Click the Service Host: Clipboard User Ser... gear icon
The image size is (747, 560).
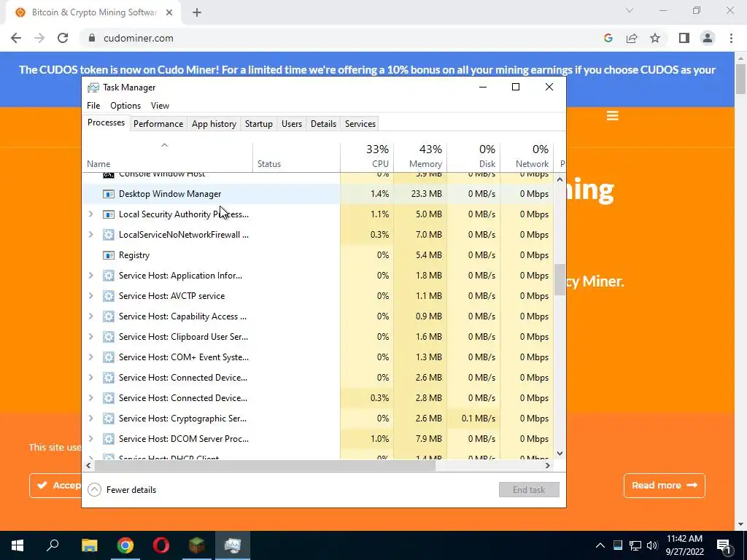(x=109, y=337)
